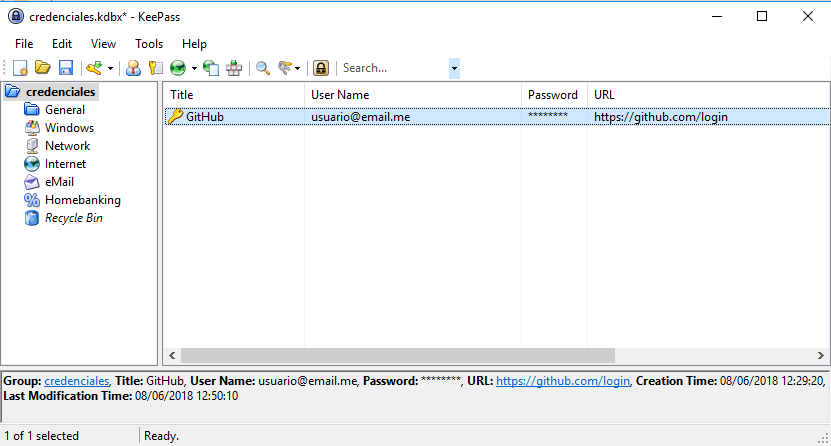831x446 pixels.
Task: Click the masked password cell of GitHub
Action: (547, 115)
